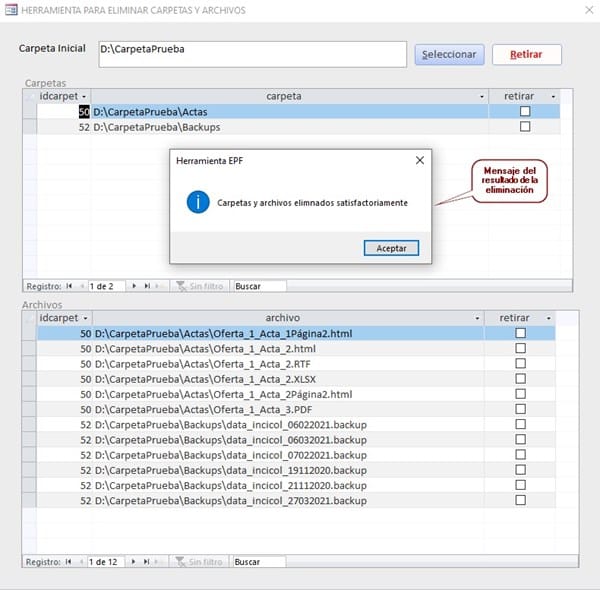This screenshot has width=600, height=590.
Task: Click record number box '1 de 12'
Action: point(106,562)
